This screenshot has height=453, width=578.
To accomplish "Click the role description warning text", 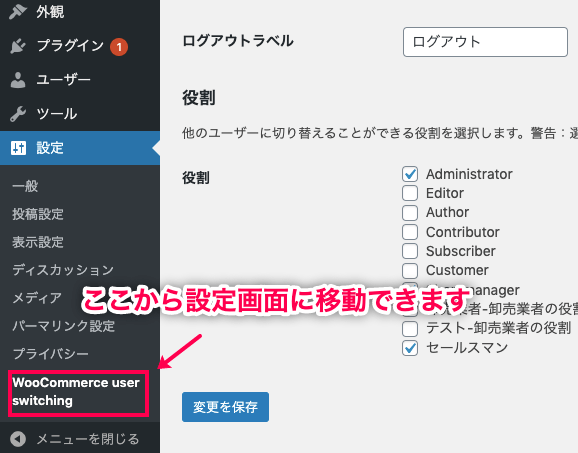I will (x=380, y=133).
